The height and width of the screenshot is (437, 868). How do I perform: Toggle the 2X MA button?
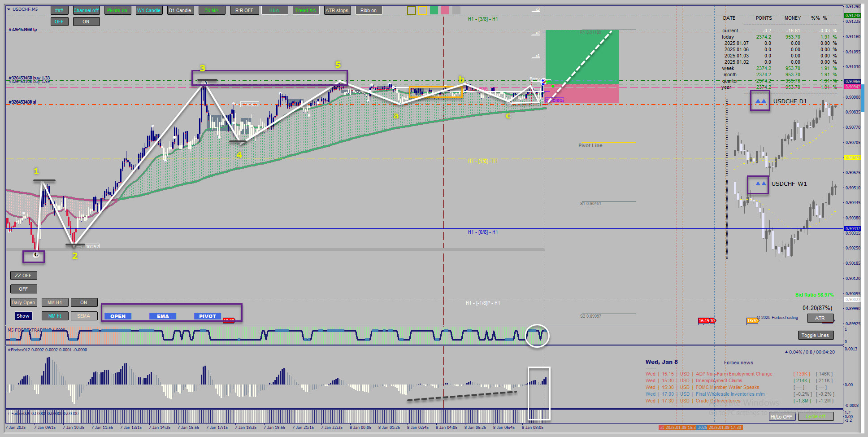[x=212, y=10]
